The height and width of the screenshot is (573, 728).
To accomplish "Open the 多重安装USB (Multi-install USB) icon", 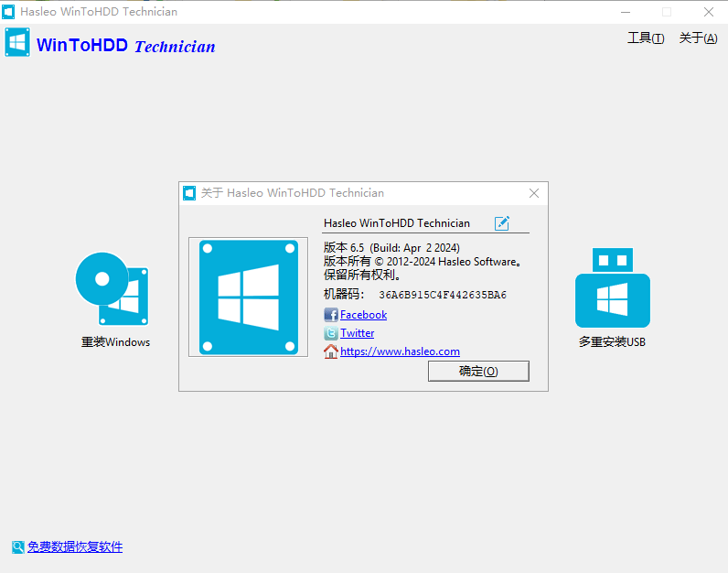I will (x=613, y=287).
